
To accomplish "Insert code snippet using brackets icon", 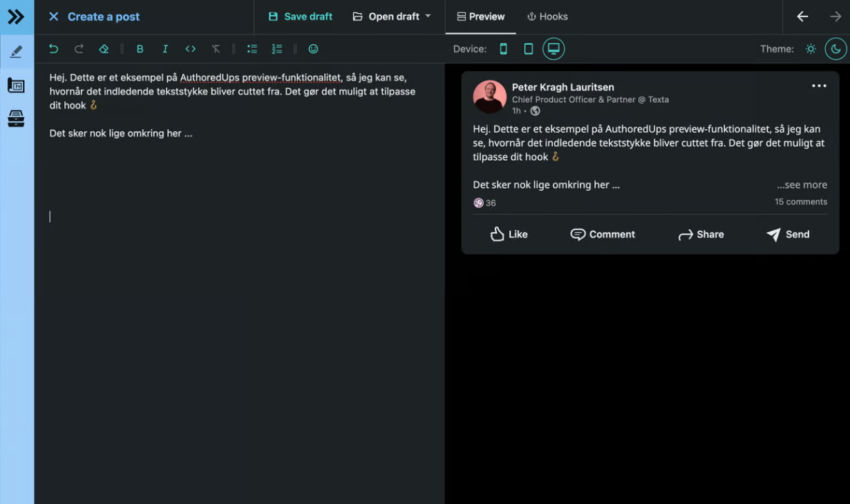I will [x=190, y=49].
